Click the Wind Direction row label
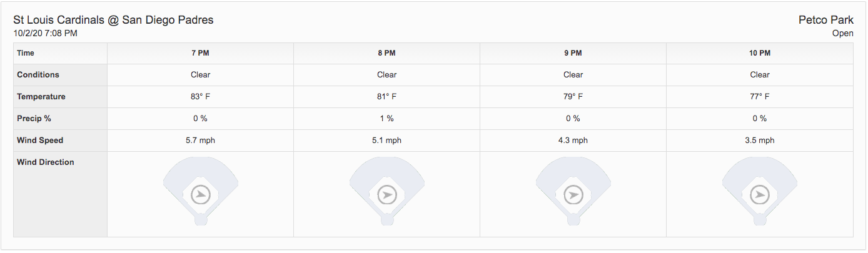This screenshot has height=253, width=868. (46, 162)
